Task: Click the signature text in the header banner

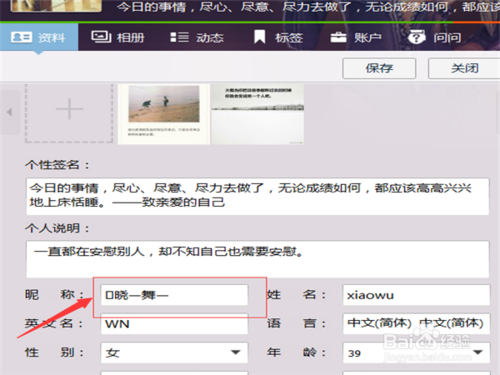Action: point(308,7)
